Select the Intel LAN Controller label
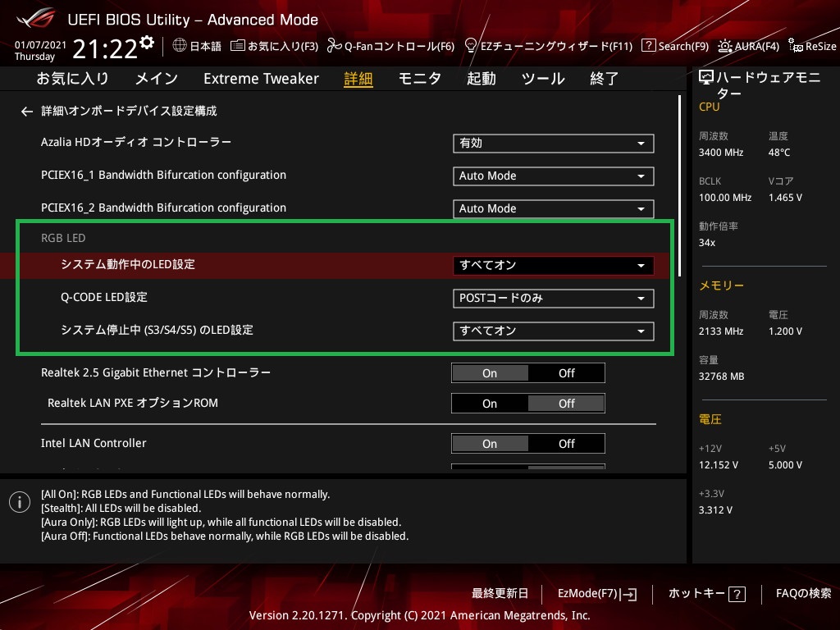 click(x=94, y=444)
